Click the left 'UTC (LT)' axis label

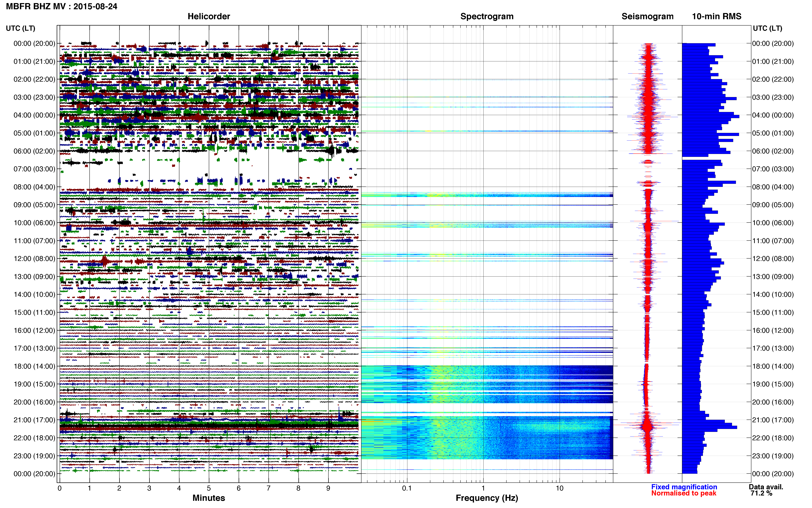(x=21, y=28)
